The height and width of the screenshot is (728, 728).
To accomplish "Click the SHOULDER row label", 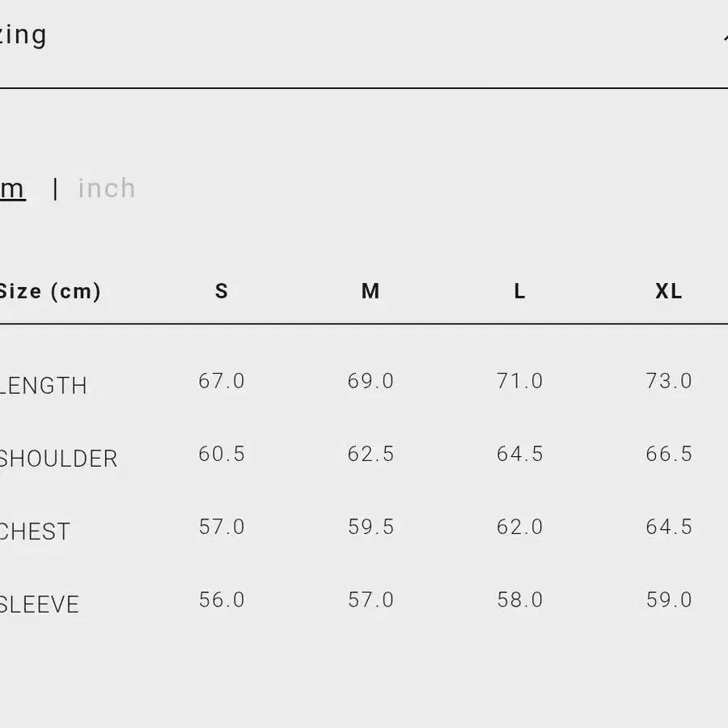I will pyautogui.click(x=58, y=459).
